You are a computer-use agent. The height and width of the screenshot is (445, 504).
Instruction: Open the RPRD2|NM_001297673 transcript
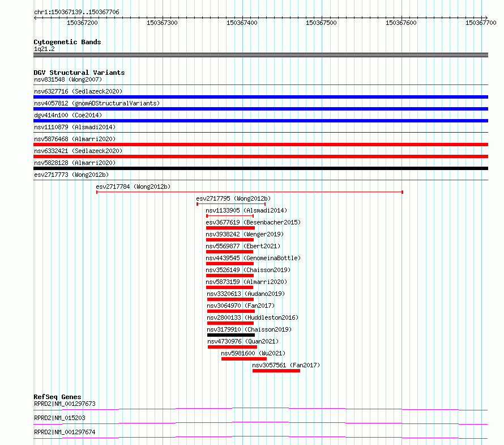coord(65,404)
